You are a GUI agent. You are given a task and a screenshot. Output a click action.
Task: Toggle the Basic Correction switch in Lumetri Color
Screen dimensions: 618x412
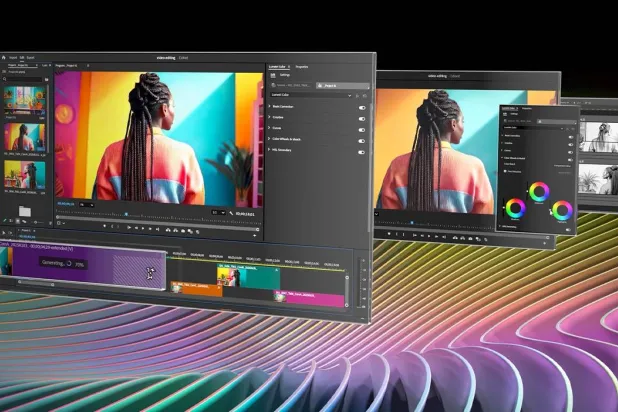[x=361, y=107]
